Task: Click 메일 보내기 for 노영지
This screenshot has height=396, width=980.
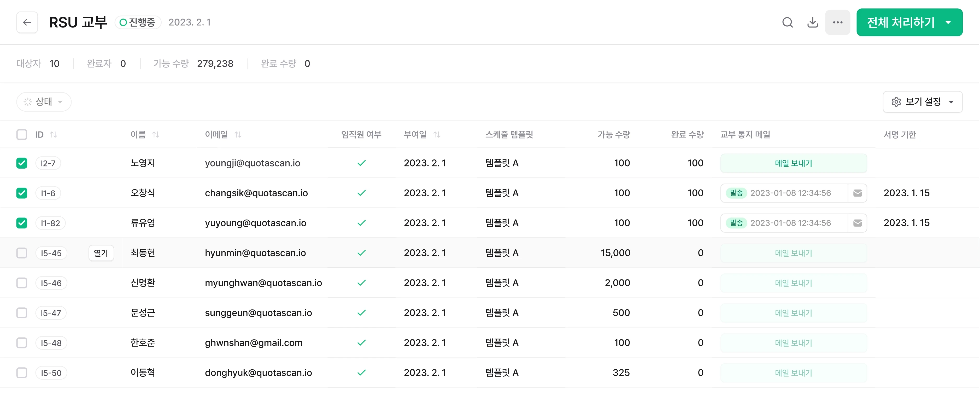Action: tap(794, 163)
